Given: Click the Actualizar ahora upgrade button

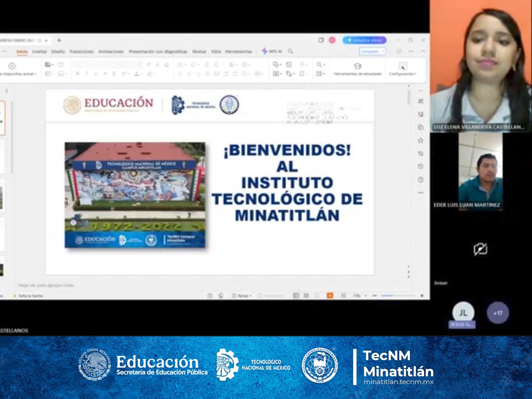Looking at the screenshot, I should pos(364,40).
